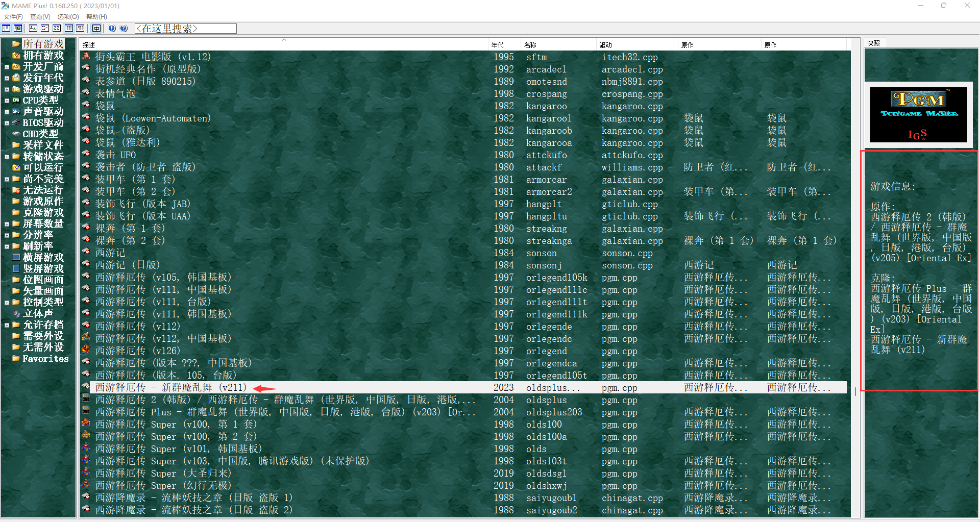Click the game list vertical scrollbar thumb
Viewport: 980px width, 522px height.
(855, 392)
